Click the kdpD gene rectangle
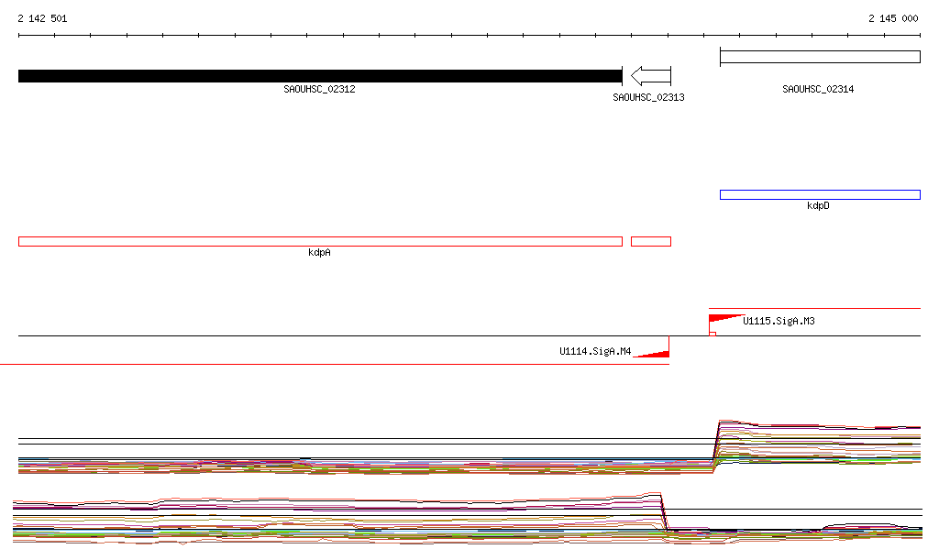Image resolution: width=939 pixels, height=560 pixels. coord(820,194)
